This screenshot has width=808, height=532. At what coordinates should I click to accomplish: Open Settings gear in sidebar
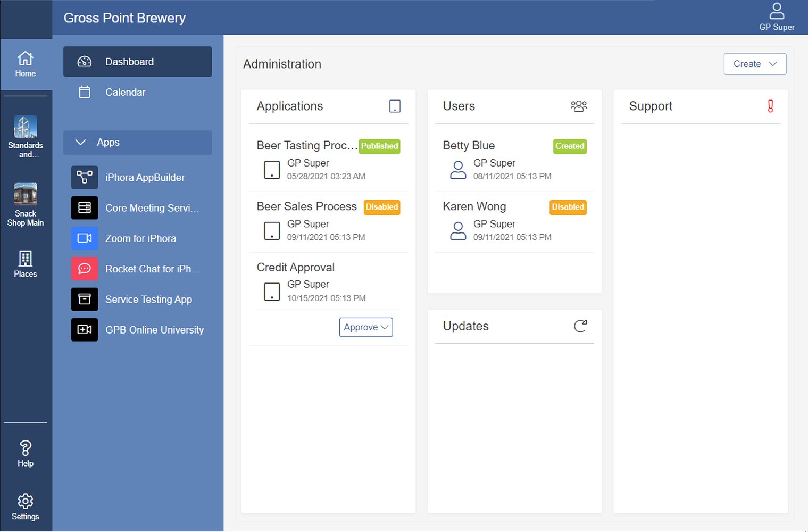point(26,506)
